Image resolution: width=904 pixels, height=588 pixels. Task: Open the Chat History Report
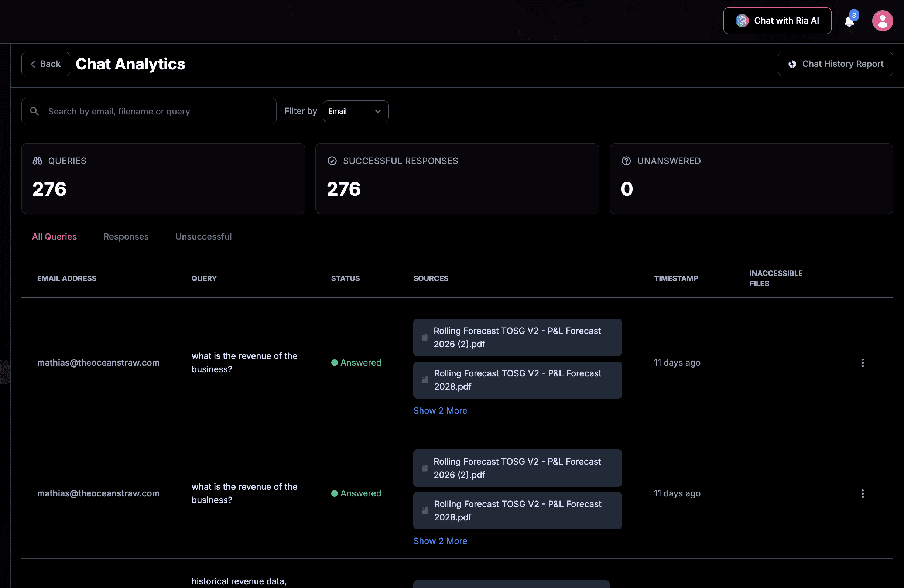pyautogui.click(x=835, y=64)
